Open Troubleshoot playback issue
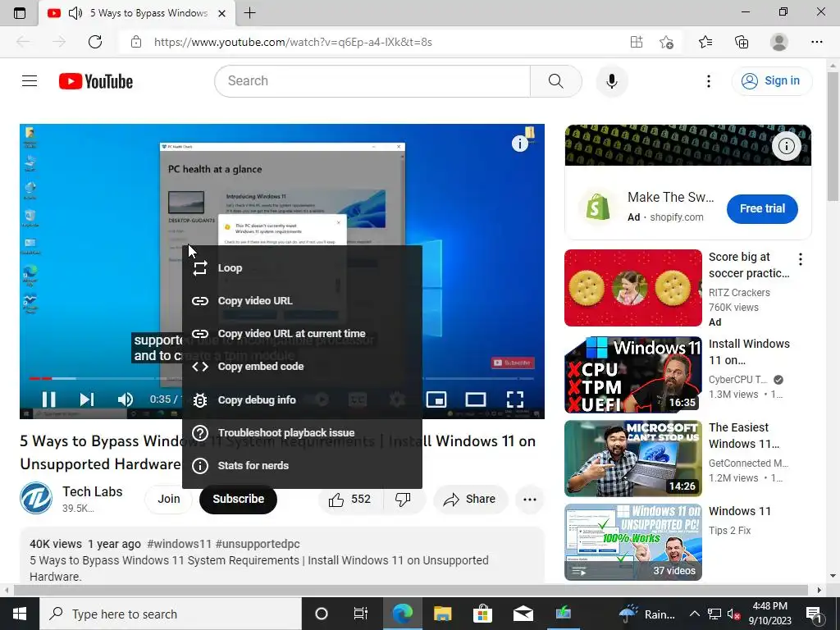 (x=302, y=433)
